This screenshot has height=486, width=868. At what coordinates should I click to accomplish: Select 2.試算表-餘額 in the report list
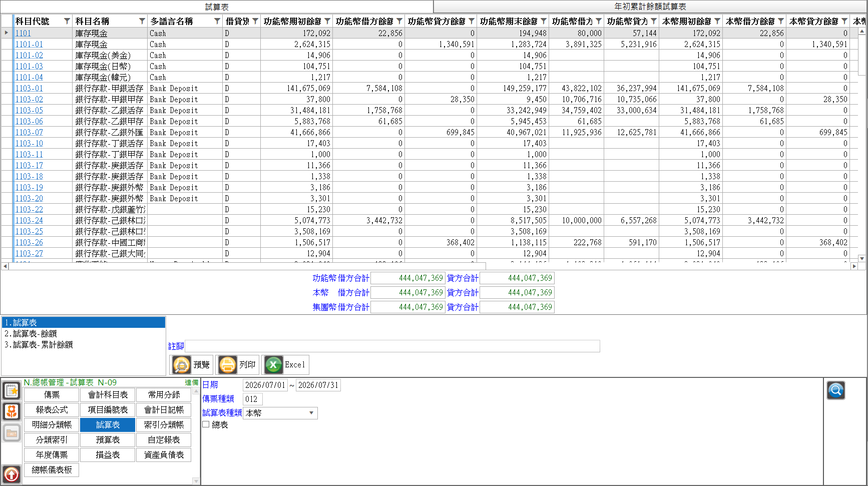pyautogui.click(x=84, y=333)
